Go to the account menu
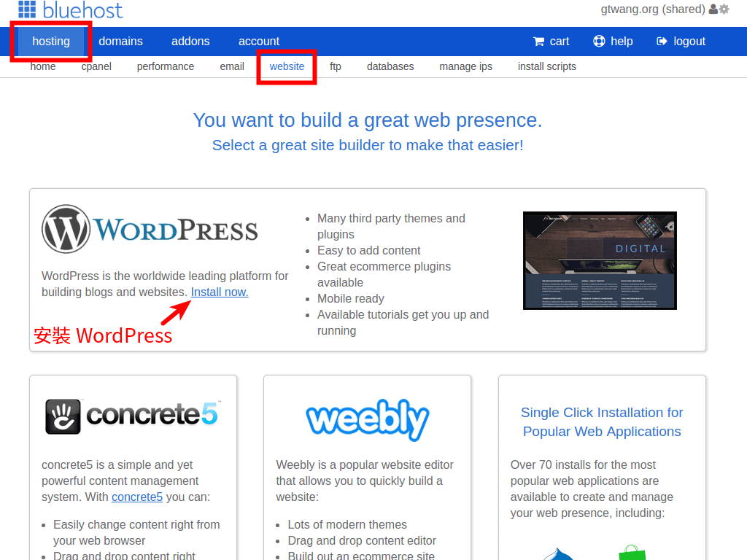 (258, 41)
